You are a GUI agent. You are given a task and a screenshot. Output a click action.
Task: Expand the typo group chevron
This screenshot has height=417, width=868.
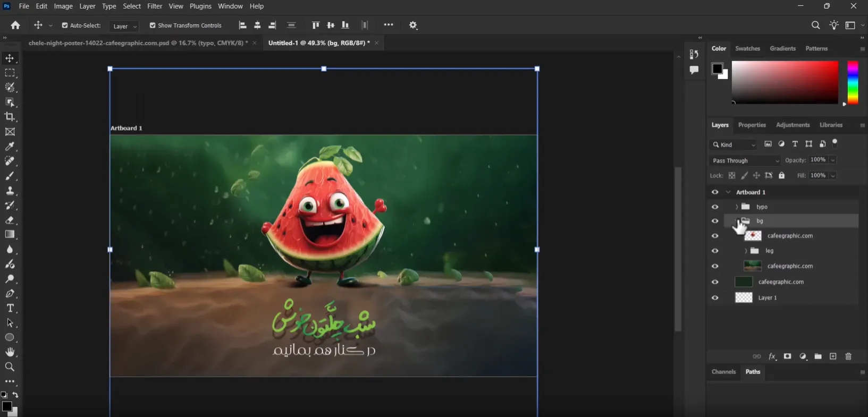(x=737, y=207)
